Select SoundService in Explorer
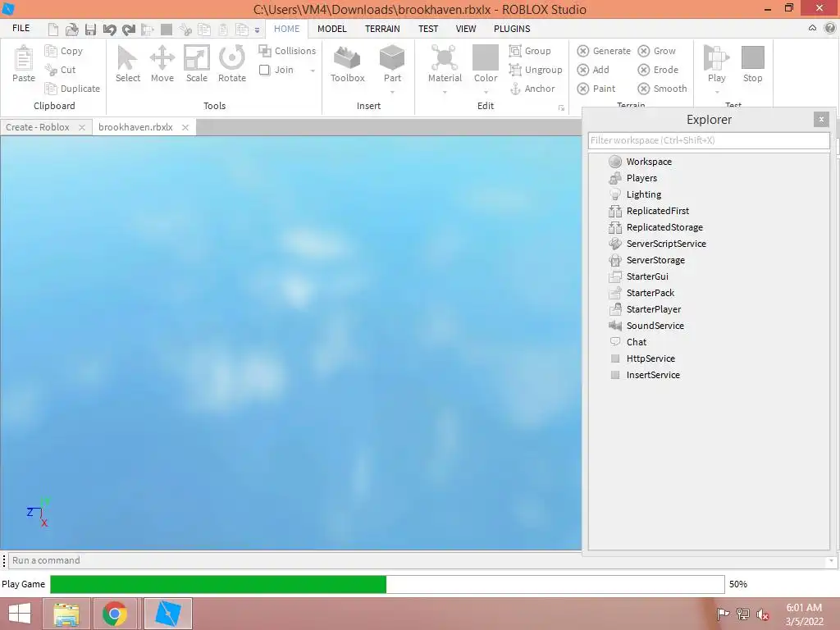Viewport: 840px width, 630px height. pos(646,326)
